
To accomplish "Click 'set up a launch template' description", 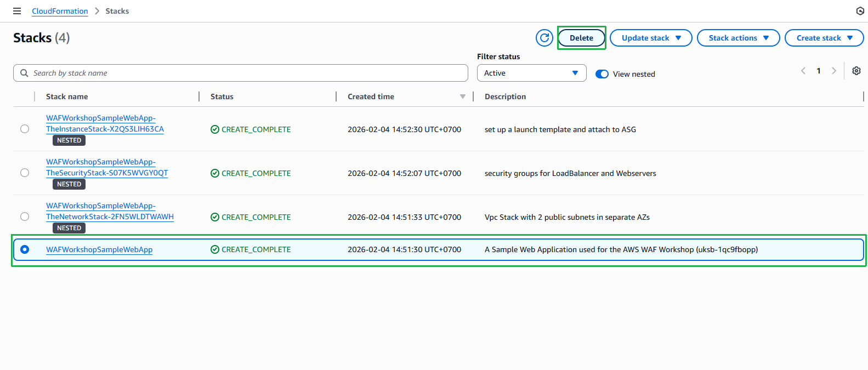I will (x=560, y=129).
